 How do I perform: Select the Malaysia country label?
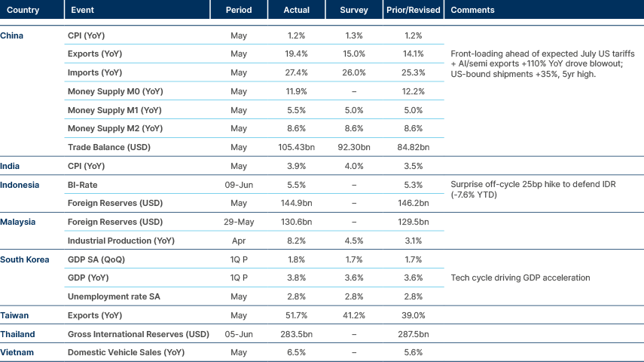point(17,222)
